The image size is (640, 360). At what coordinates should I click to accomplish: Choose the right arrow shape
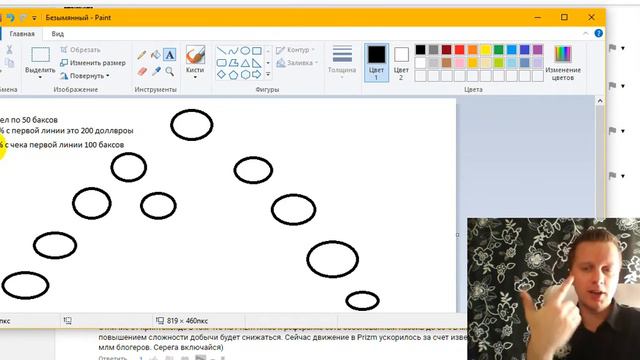click(x=257, y=75)
